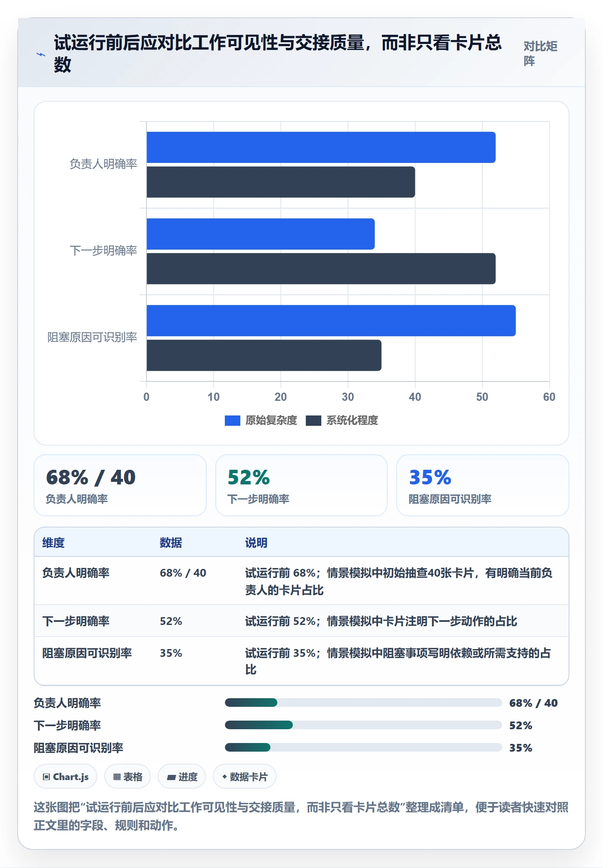This screenshot has width=603, height=868.
Task: Click the blue bar for 负责人明确率
Action: point(321,147)
